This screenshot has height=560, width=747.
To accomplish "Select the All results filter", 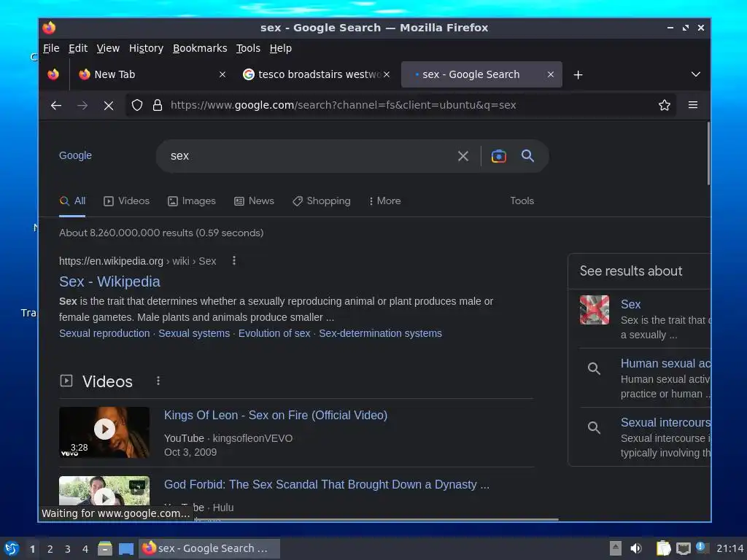I will pos(72,201).
